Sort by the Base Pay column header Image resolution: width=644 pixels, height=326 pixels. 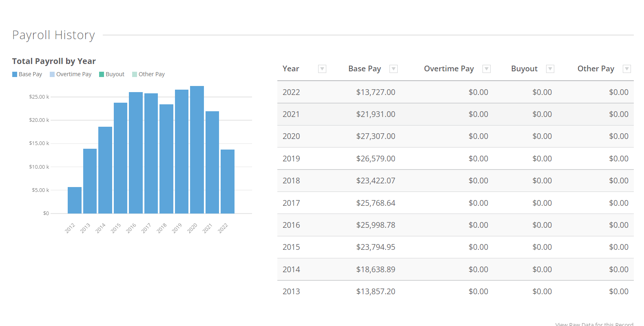click(x=365, y=69)
